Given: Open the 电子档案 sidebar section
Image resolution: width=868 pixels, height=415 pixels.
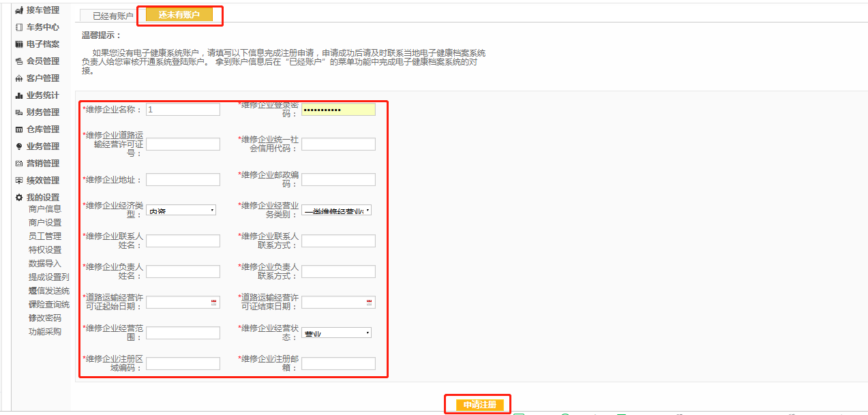Looking at the screenshot, I should tap(42, 44).
